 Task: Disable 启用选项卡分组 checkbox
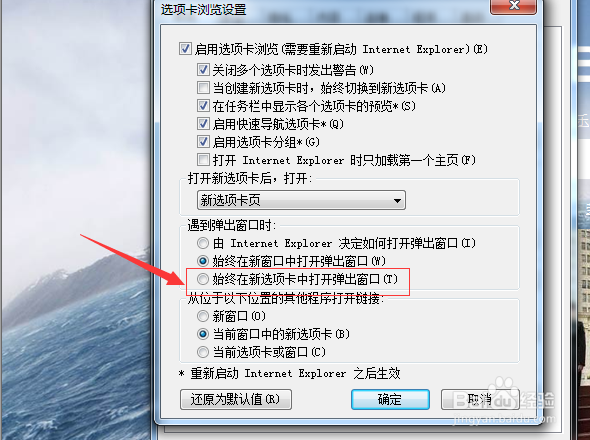point(203,142)
